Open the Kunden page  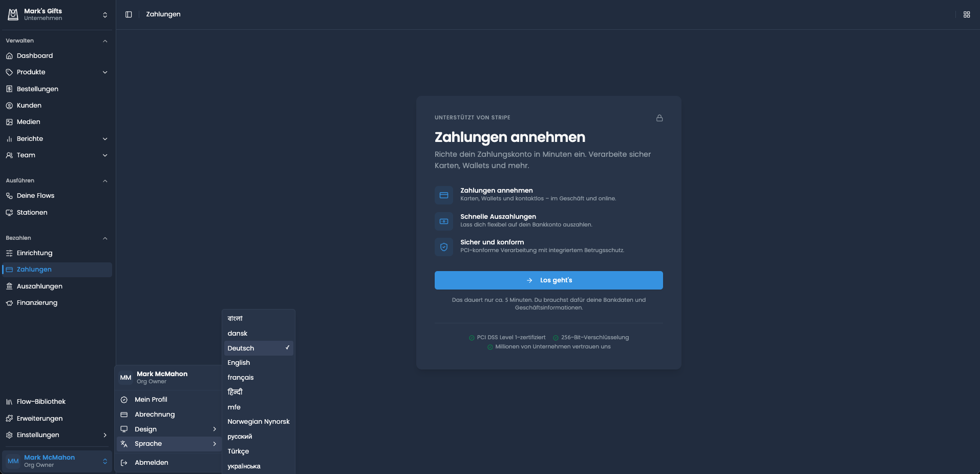pos(57,106)
